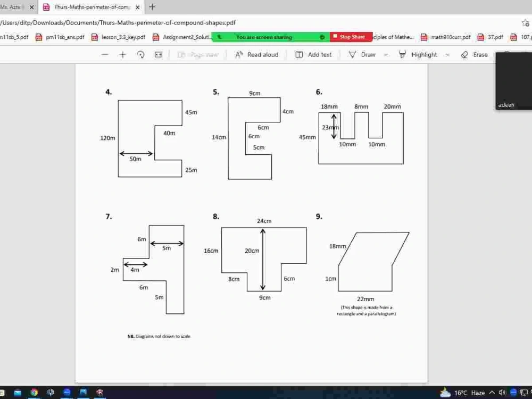Click '50m' label in diagram 4
This screenshot has width=532, height=399.
point(135,159)
